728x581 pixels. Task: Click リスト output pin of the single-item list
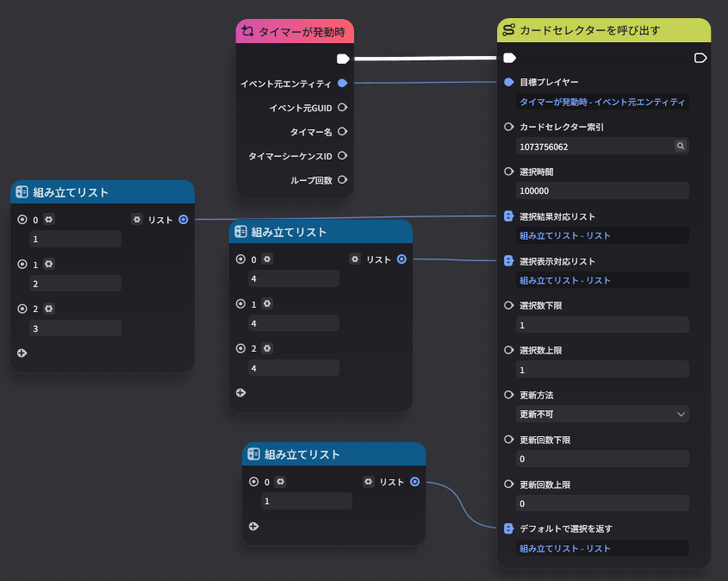(414, 482)
